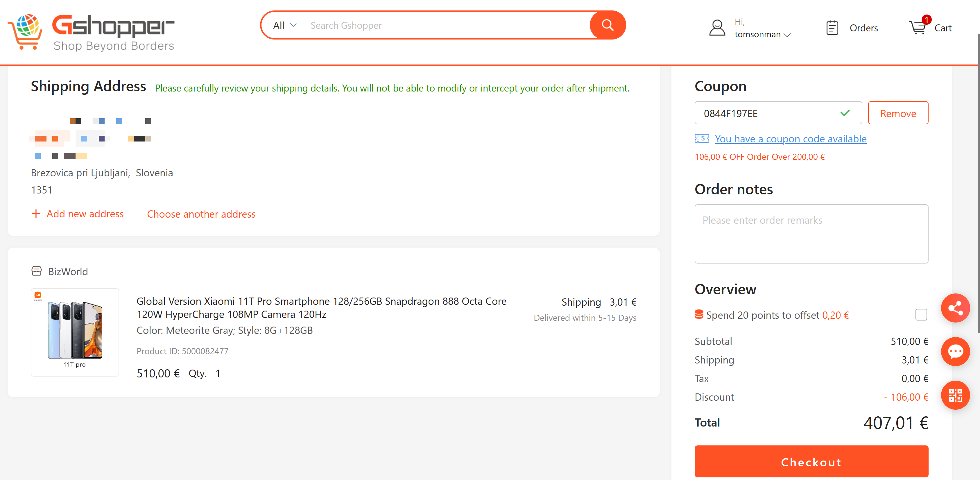Click the floating share button

click(955, 308)
